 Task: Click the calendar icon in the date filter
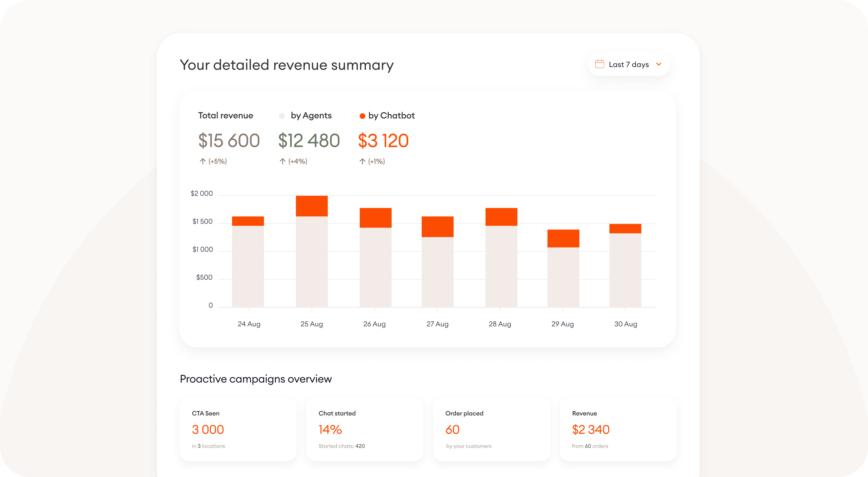click(601, 64)
